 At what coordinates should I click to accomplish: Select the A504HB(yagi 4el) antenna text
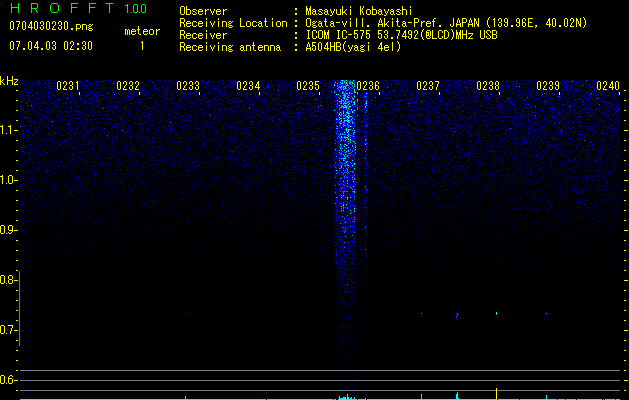(353, 47)
